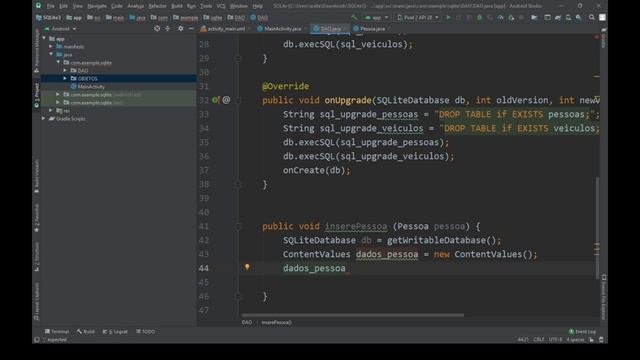Open the AVD Manager icon in toolbar
The height and width of the screenshot is (360, 640).
coord(568,18)
